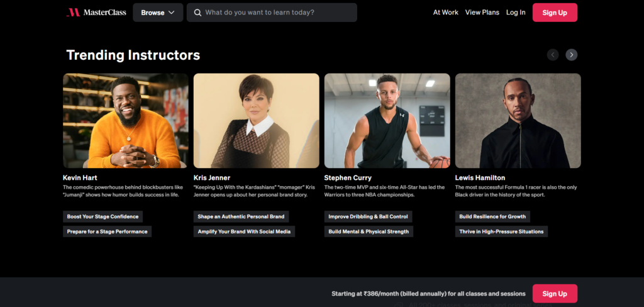Image resolution: width=644 pixels, height=307 pixels.
Task: Select the 'Thrive in High-Pressure Situations' tag
Action: [x=501, y=232]
